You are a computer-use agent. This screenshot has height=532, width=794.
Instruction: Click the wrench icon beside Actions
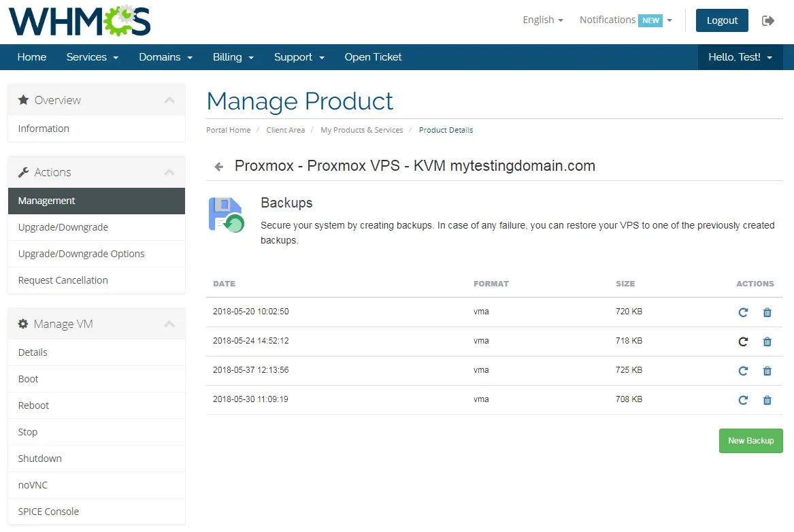coord(23,172)
